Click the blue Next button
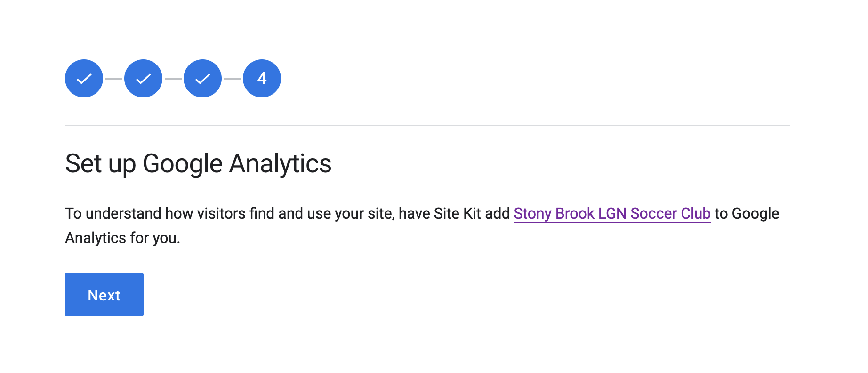 pyautogui.click(x=104, y=294)
